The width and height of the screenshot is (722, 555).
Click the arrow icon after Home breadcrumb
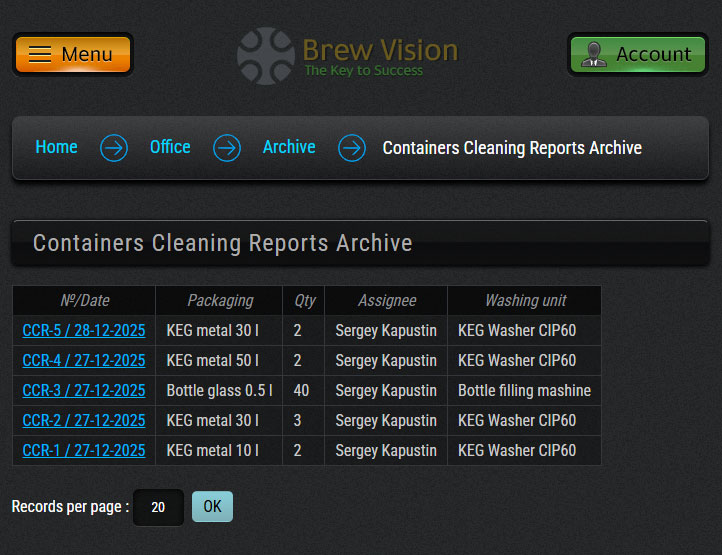click(114, 148)
